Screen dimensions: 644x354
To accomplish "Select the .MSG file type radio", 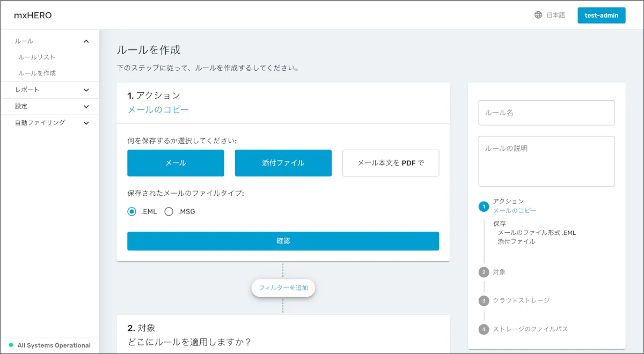I will pyautogui.click(x=169, y=211).
